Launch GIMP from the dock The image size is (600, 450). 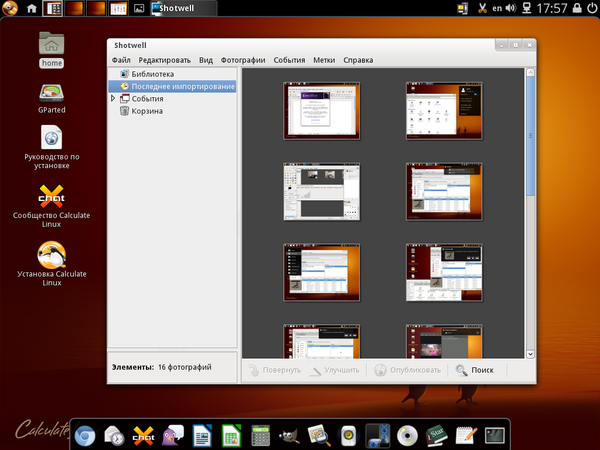[290, 435]
